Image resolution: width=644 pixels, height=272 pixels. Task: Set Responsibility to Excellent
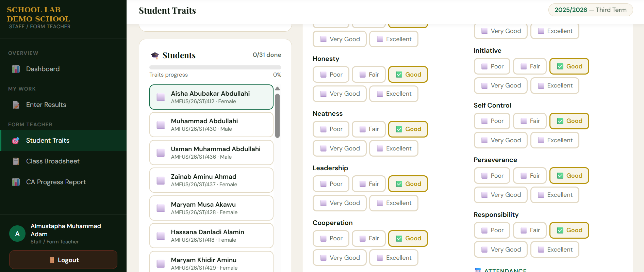point(555,250)
